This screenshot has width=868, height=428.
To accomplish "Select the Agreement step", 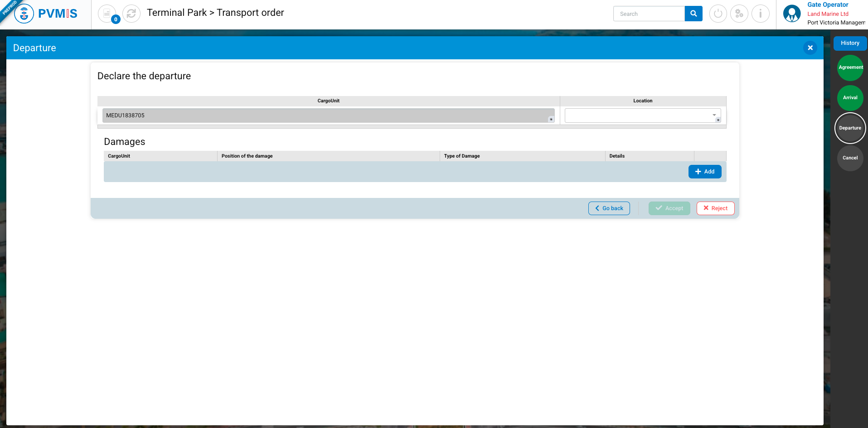I will [x=850, y=67].
